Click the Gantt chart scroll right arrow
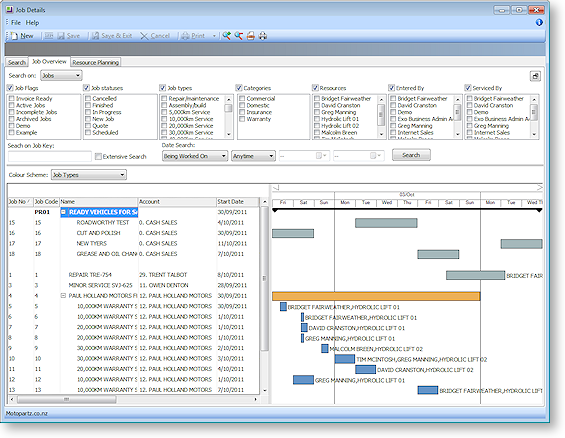Image resolution: width=565 pixels, height=438 pixels. click(x=539, y=188)
